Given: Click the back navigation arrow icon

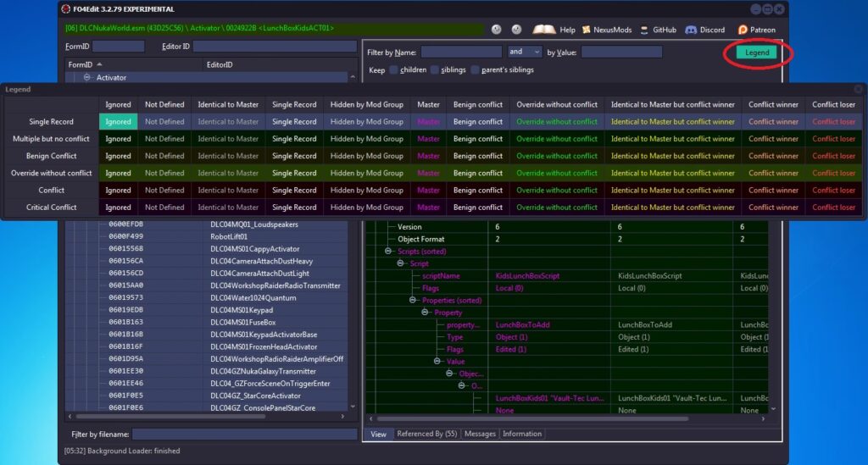Looking at the screenshot, I should 496,30.
